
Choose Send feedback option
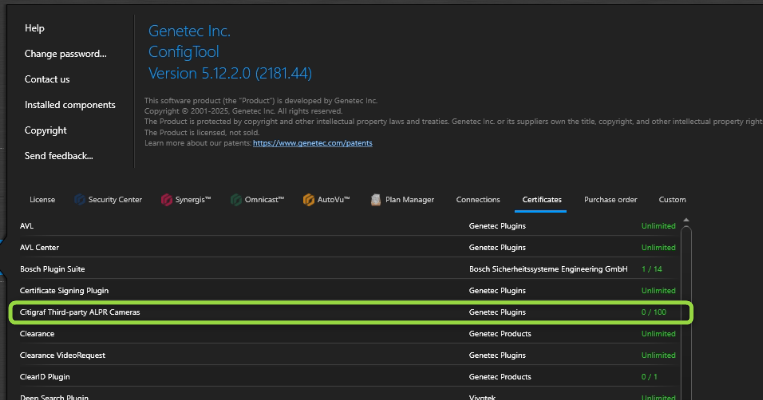(x=59, y=156)
